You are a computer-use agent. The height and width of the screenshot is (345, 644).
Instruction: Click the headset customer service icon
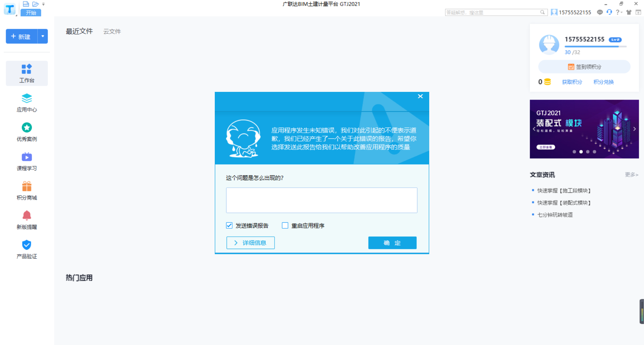(x=609, y=12)
